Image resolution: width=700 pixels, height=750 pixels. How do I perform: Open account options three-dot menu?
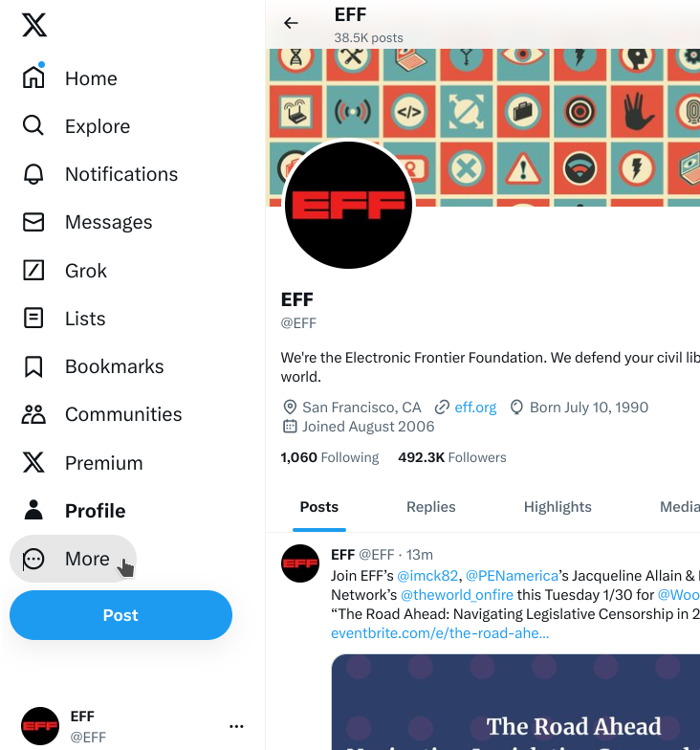(x=236, y=726)
